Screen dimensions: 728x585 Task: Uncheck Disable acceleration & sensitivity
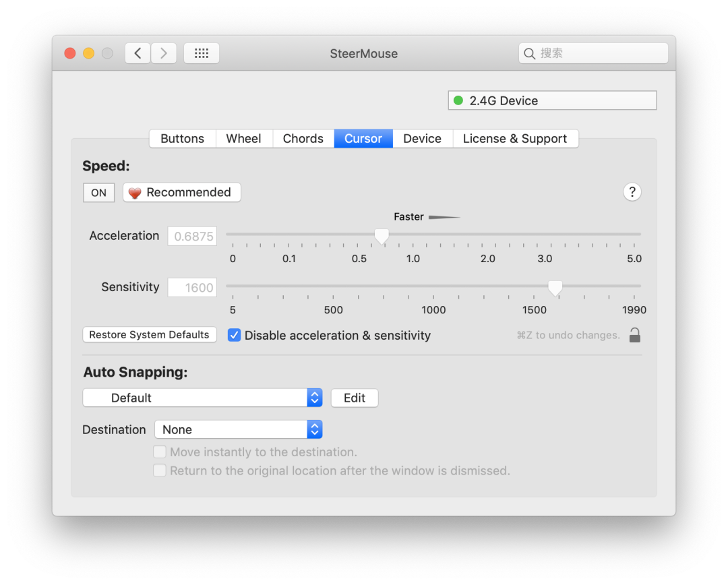(235, 335)
